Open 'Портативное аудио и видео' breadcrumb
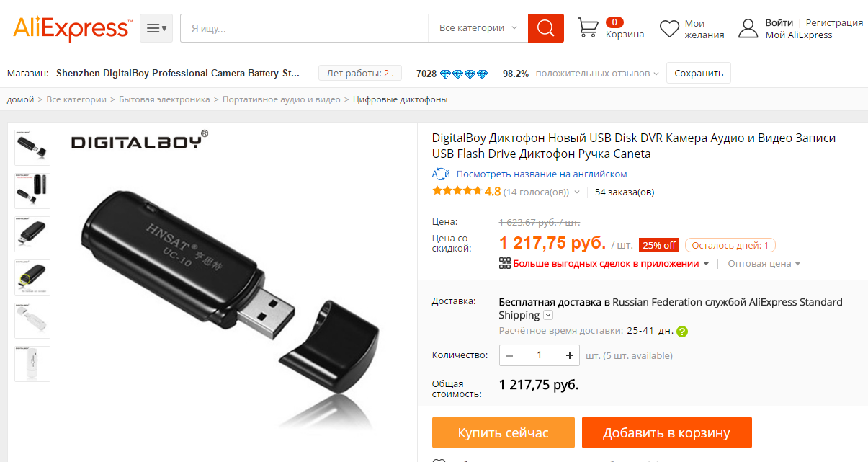 click(281, 99)
